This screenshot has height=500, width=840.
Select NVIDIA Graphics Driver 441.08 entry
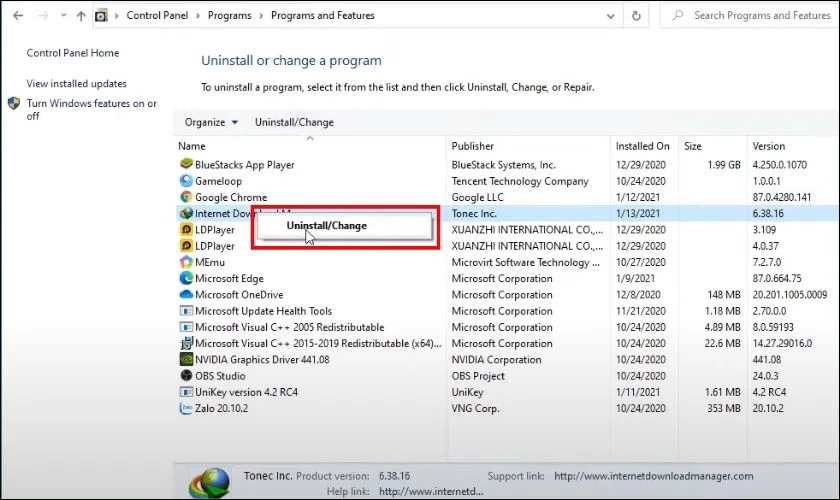pos(262,360)
